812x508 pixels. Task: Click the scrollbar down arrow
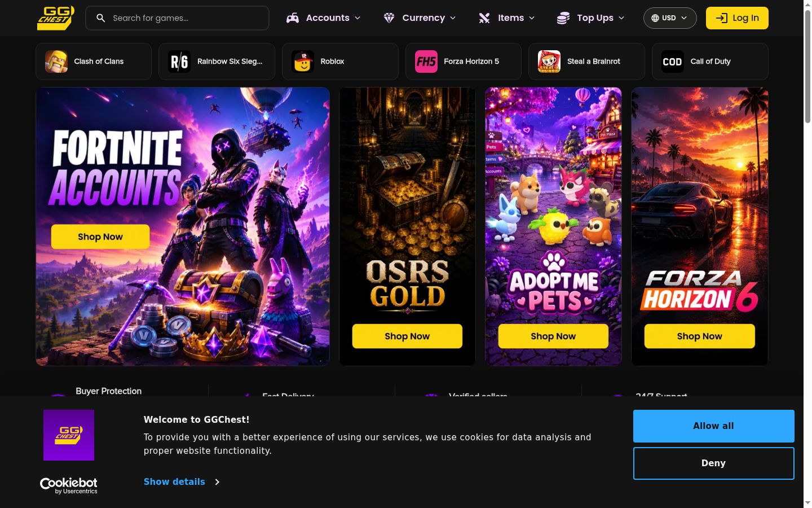coord(807,503)
